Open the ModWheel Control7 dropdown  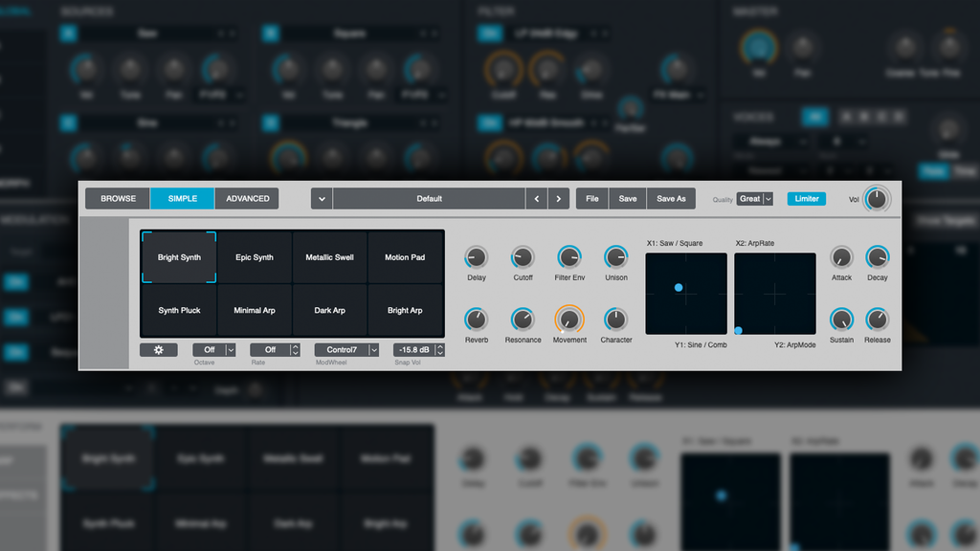point(345,349)
